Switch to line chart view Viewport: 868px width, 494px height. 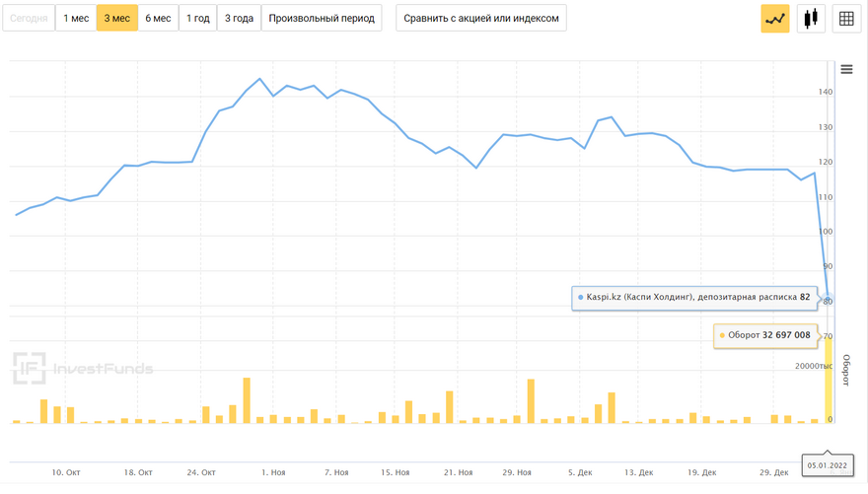point(775,18)
